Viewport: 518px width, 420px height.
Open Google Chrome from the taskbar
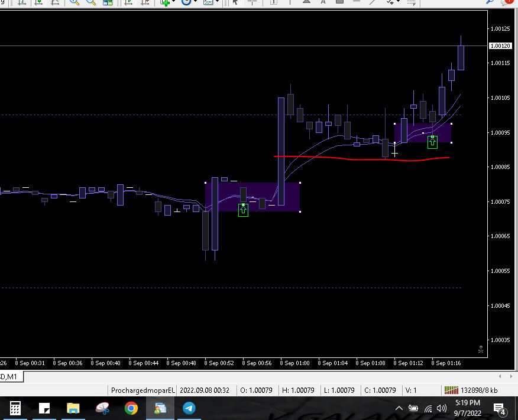click(x=131, y=408)
